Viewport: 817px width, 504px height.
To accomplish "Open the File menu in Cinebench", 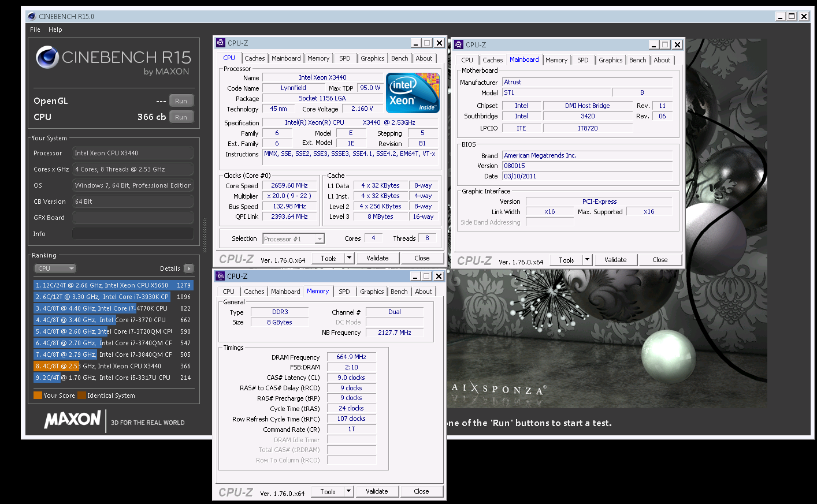I will 35,29.
